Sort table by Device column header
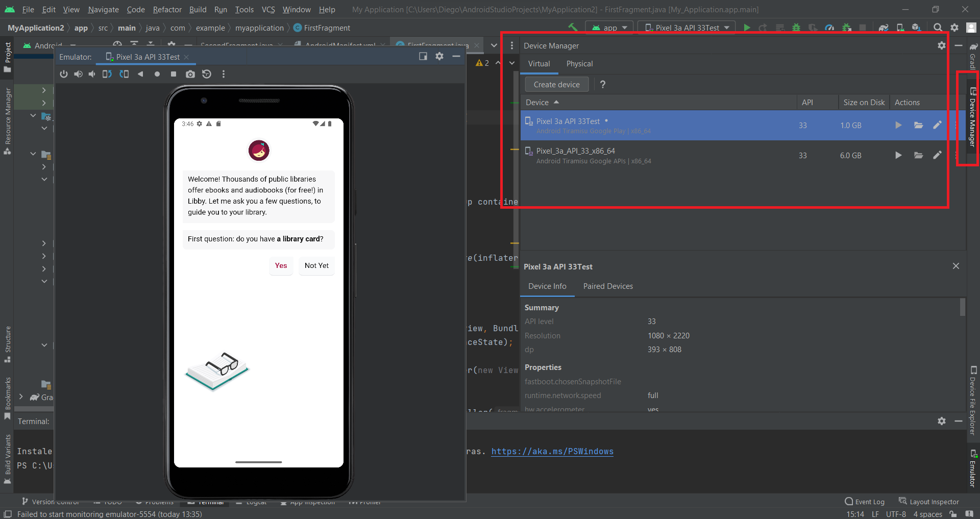Viewport: 980px width, 519px height. (542, 102)
